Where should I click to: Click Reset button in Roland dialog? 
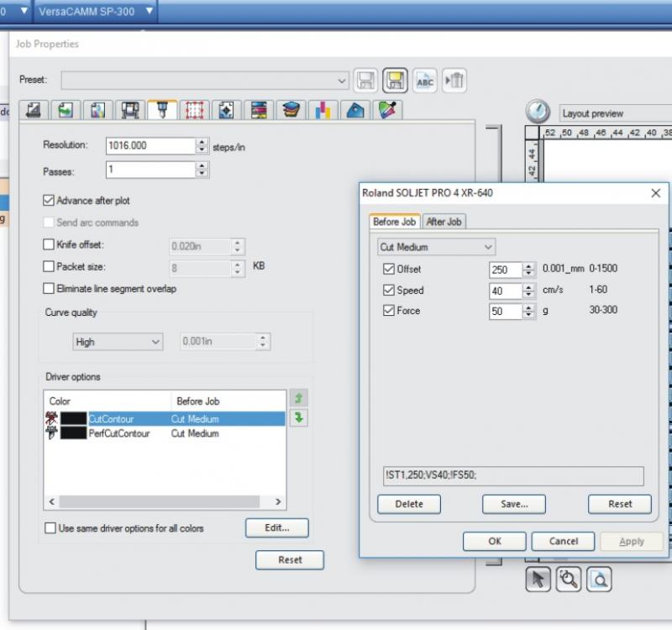pos(620,504)
